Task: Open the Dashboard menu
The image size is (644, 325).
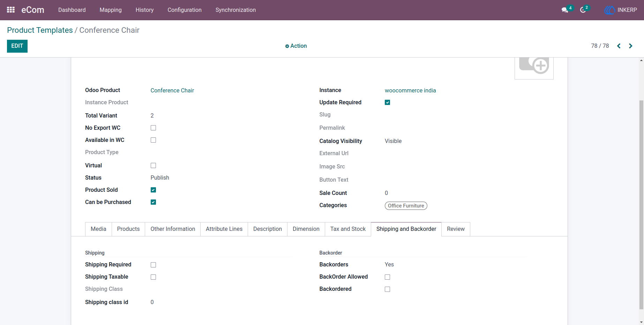Action: tap(72, 10)
